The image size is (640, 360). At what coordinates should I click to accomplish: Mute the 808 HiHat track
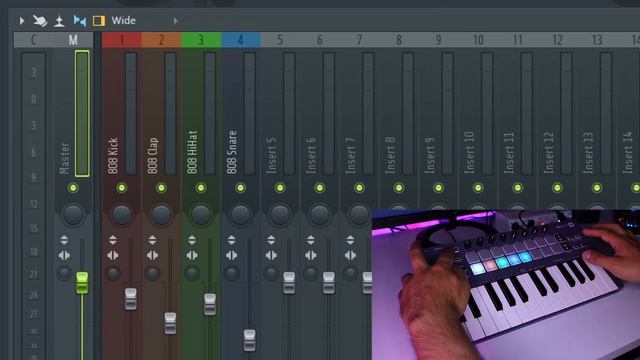point(201,188)
